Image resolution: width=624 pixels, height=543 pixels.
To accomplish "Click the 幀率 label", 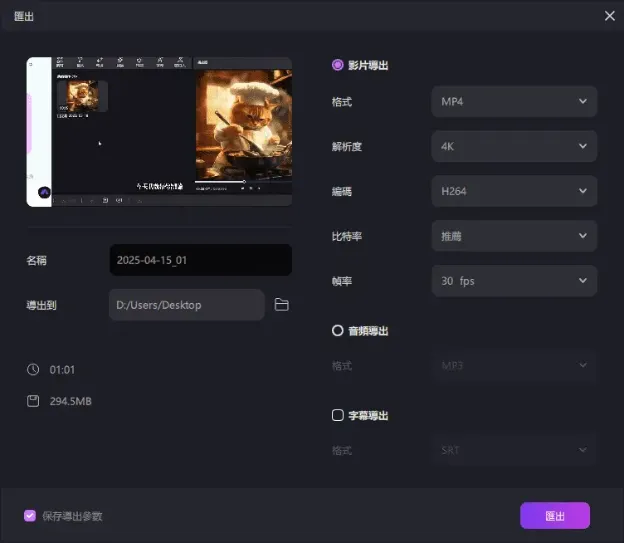I will tap(342, 281).
